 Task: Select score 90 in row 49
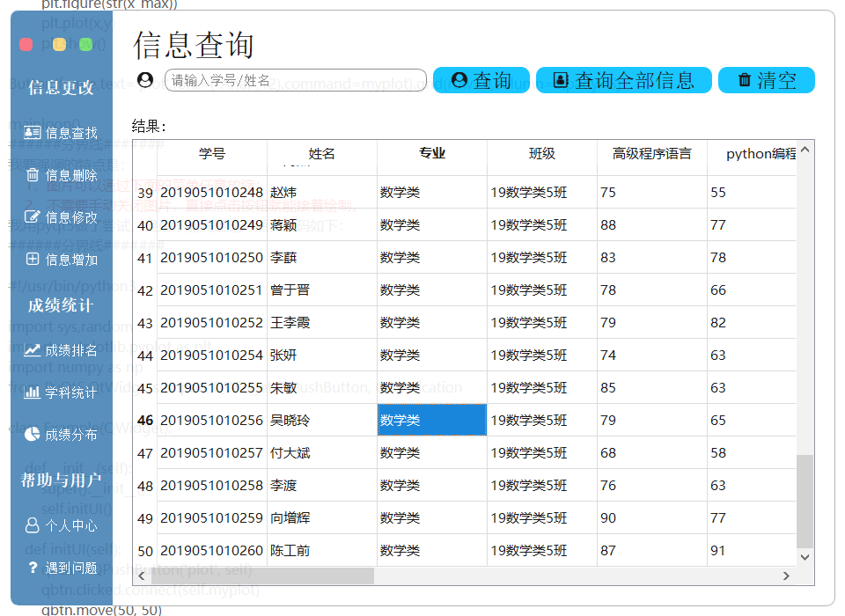pyautogui.click(x=652, y=518)
